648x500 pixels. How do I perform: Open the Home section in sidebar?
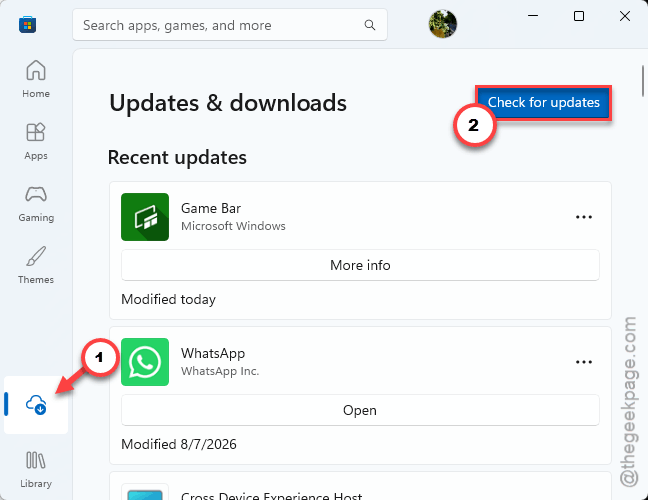pos(36,79)
